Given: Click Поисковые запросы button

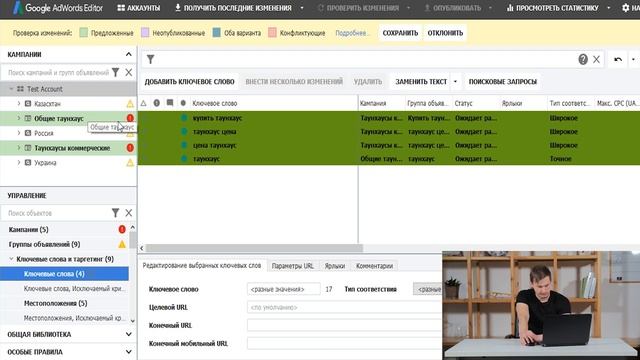Looking at the screenshot, I should 502,82.
